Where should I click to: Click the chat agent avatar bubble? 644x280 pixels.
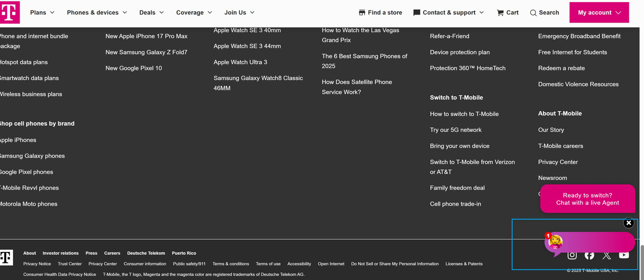(555, 243)
